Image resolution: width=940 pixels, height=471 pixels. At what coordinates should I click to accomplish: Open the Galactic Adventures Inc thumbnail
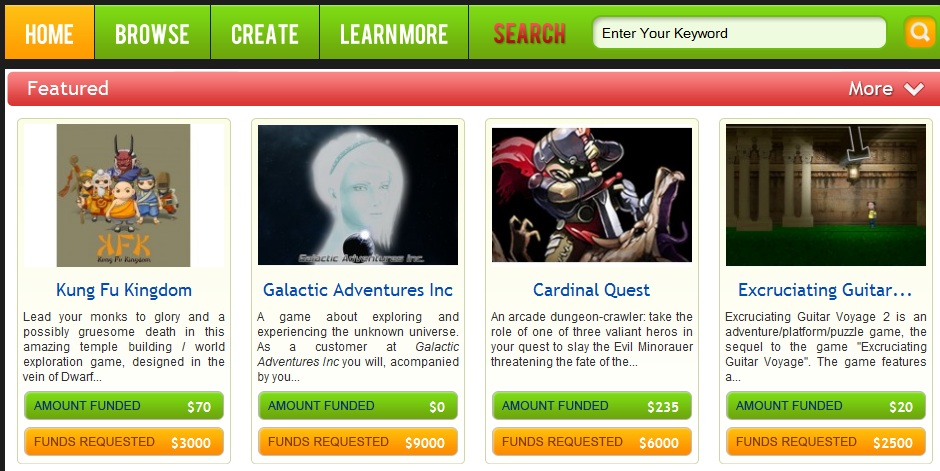(358, 195)
